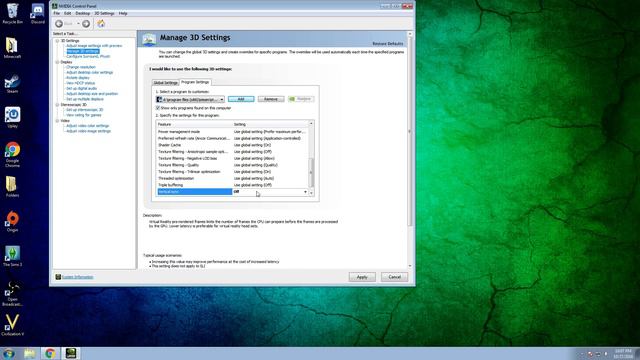This screenshot has width=640, height=360.
Task: Open the Home icon in toolbar
Action: click(101, 24)
